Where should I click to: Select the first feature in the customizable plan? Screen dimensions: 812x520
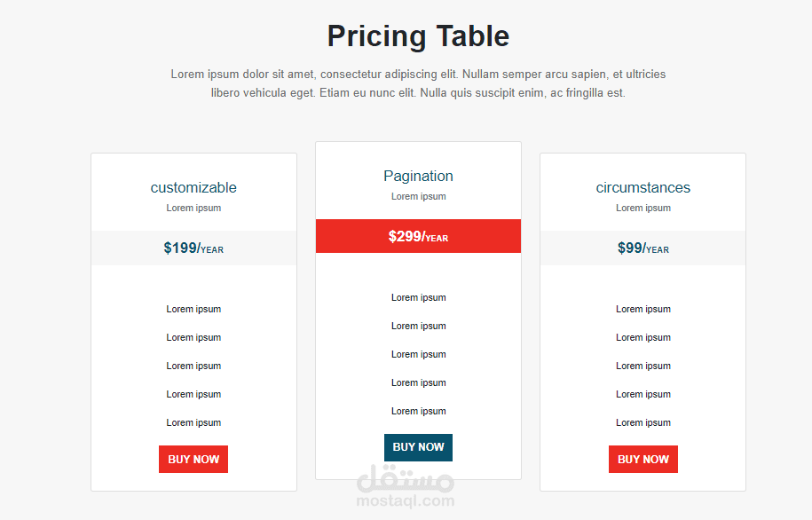[193, 309]
